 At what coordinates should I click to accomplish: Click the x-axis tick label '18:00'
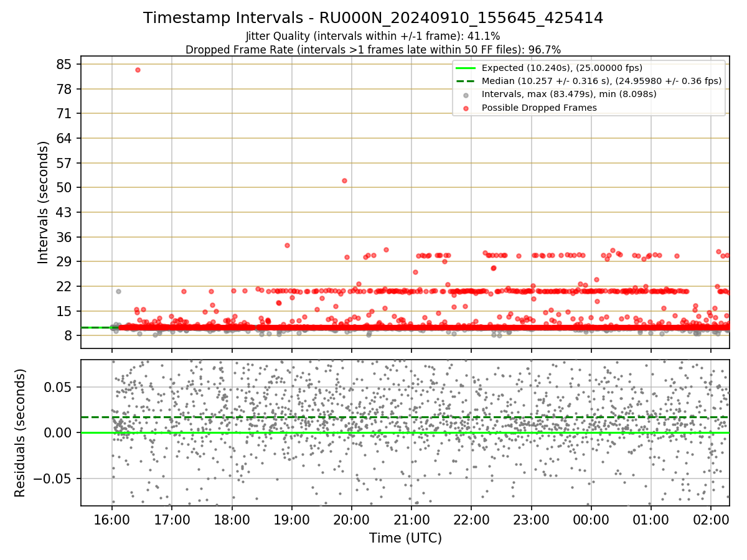pos(232,519)
